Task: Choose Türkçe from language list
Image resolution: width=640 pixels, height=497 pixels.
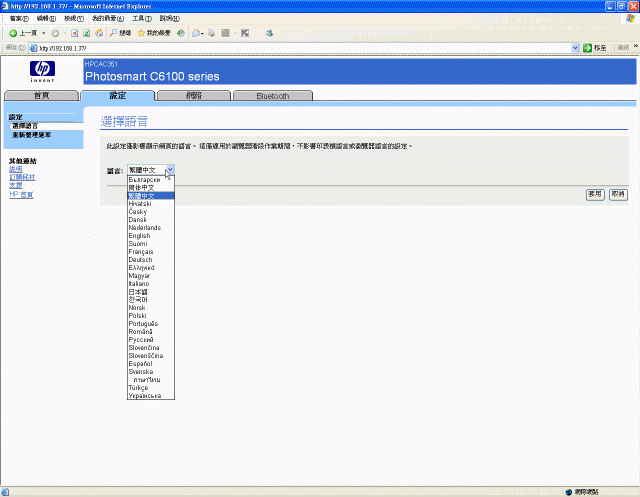Action: [151, 388]
